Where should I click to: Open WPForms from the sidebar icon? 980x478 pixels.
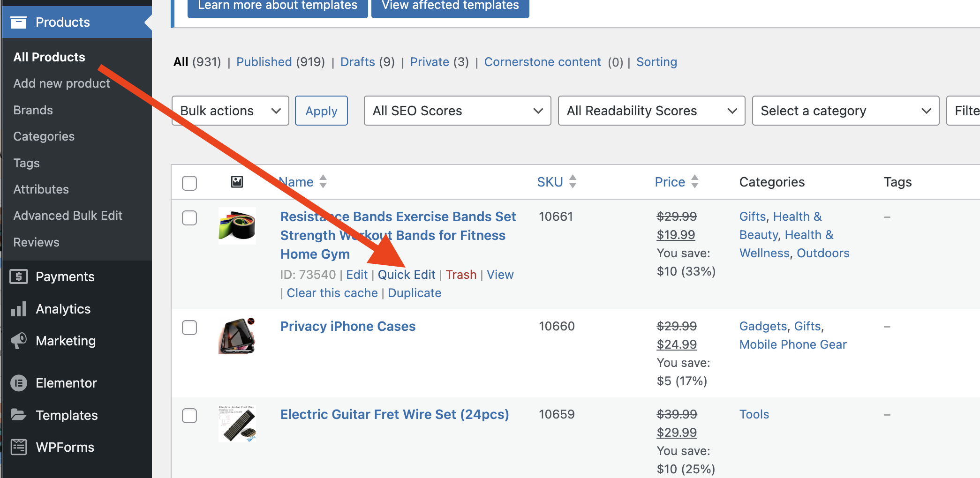(x=19, y=447)
